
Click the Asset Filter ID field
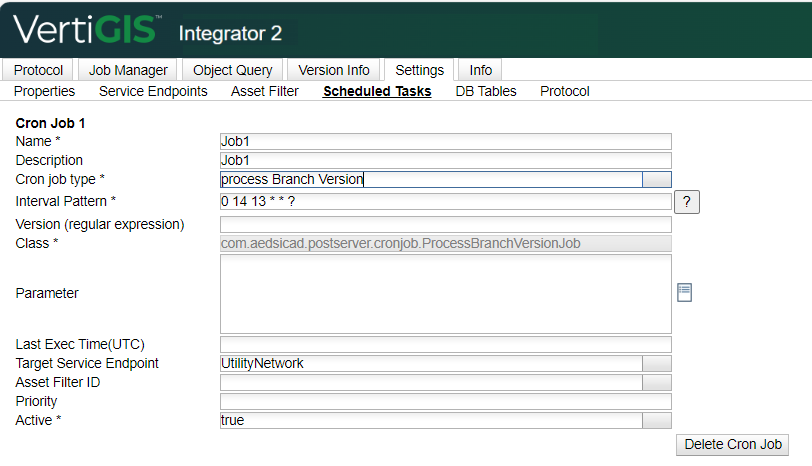(x=431, y=383)
